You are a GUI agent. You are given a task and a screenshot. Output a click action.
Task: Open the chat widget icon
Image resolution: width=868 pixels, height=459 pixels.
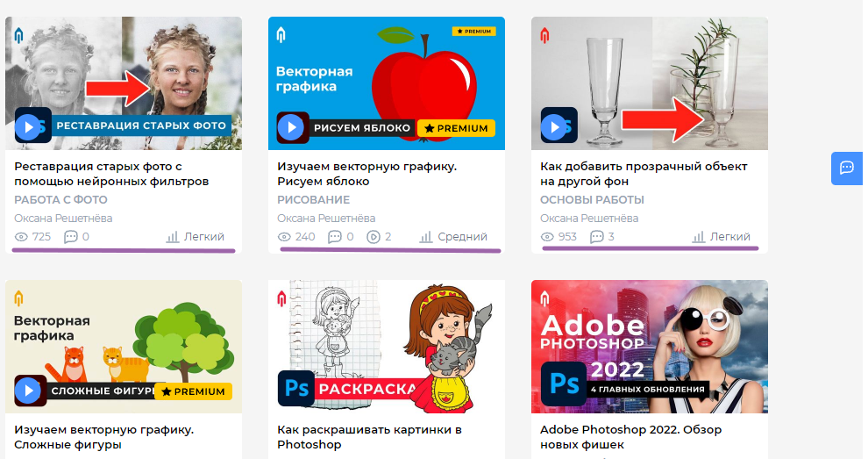coord(847,168)
